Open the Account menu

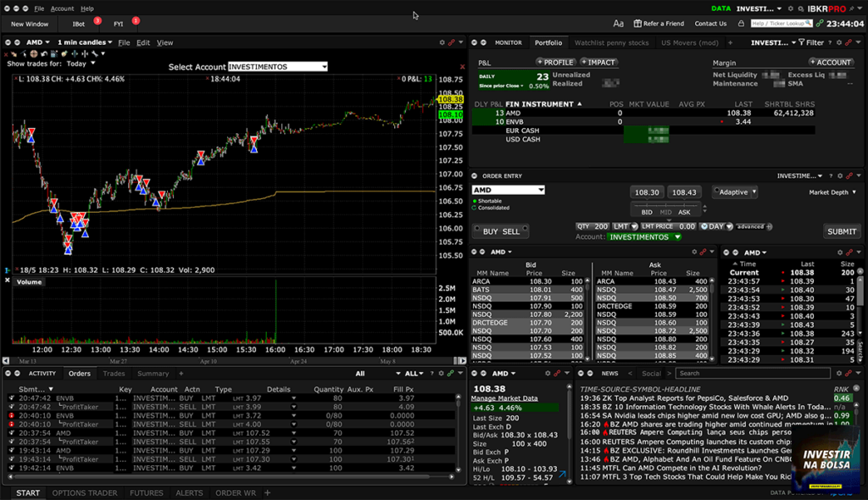point(62,8)
